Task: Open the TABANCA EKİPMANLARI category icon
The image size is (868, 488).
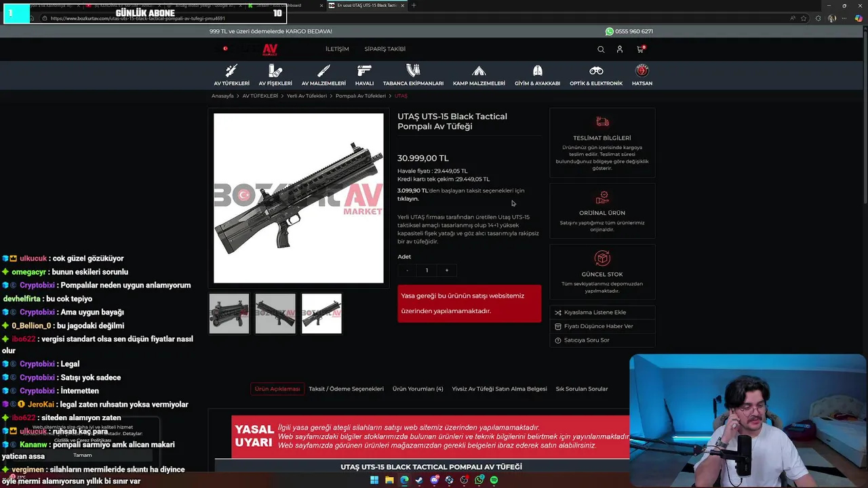Action: (413, 70)
